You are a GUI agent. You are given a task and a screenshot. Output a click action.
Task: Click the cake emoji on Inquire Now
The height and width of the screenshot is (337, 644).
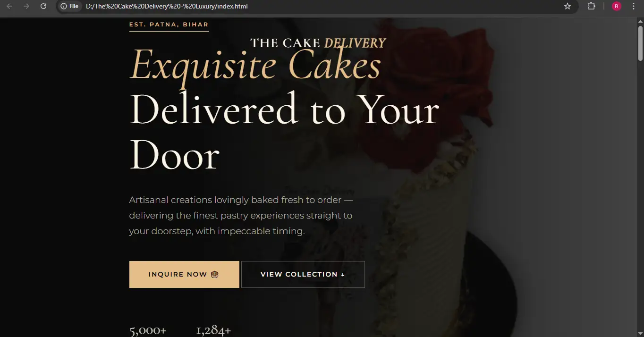[x=215, y=274]
